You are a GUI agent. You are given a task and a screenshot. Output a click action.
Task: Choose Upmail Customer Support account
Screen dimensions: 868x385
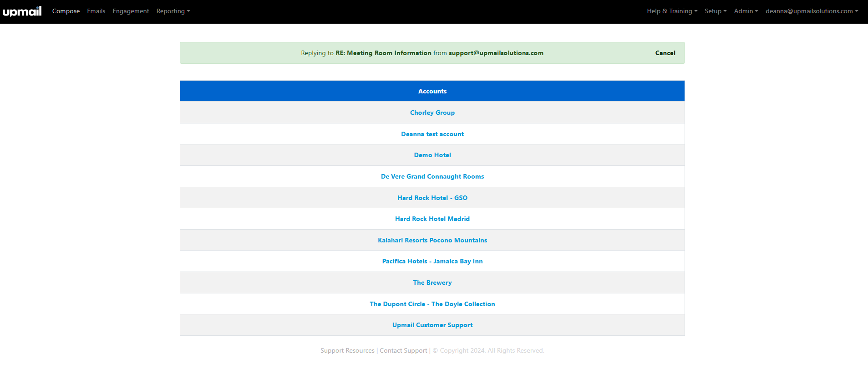coord(432,325)
